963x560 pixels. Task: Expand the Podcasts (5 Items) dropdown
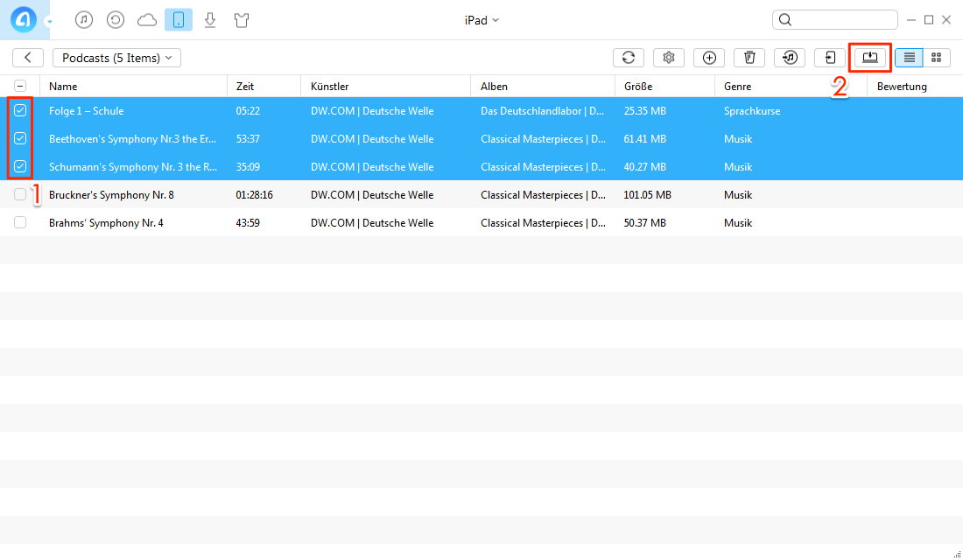116,58
